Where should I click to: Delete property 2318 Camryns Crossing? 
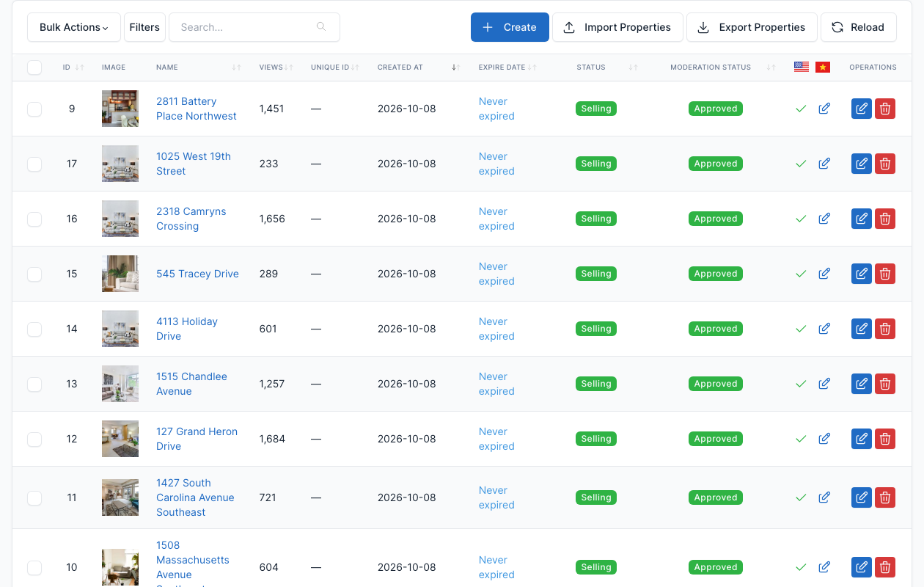tap(885, 219)
